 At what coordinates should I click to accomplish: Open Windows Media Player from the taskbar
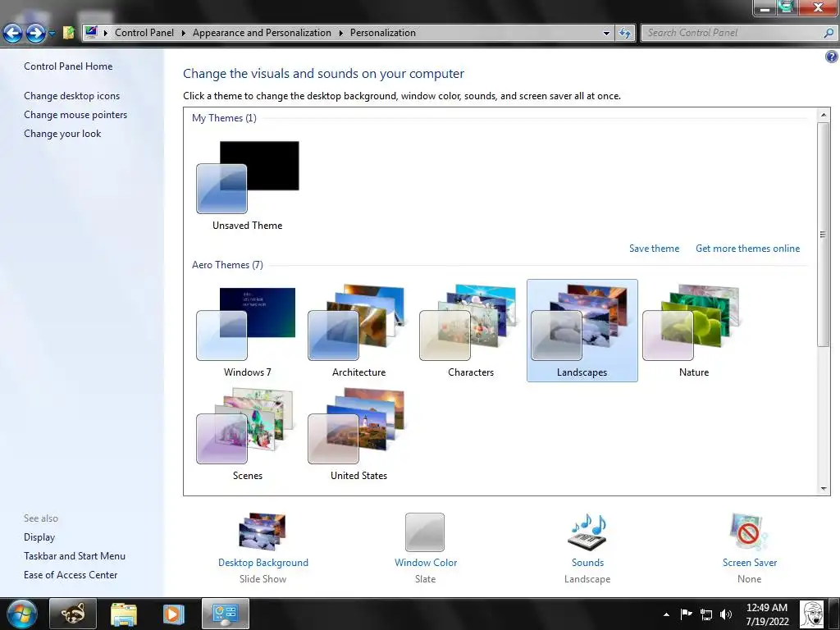(173, 614)
